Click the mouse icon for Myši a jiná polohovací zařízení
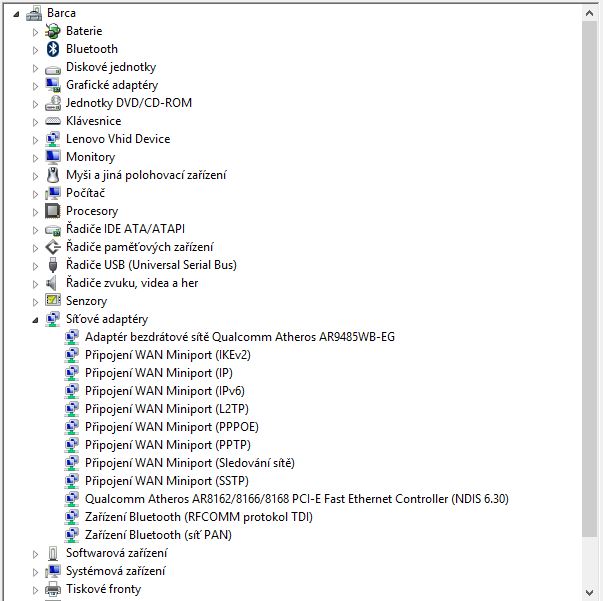The width and height of the screenshot is (603, 601). pos(53,175)
